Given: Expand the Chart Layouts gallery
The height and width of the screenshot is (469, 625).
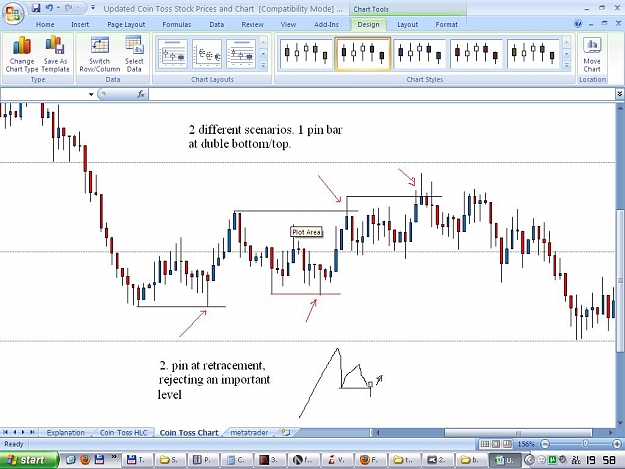Looking at the screenshot, I should pyautogui.click(x=263, y=66).
